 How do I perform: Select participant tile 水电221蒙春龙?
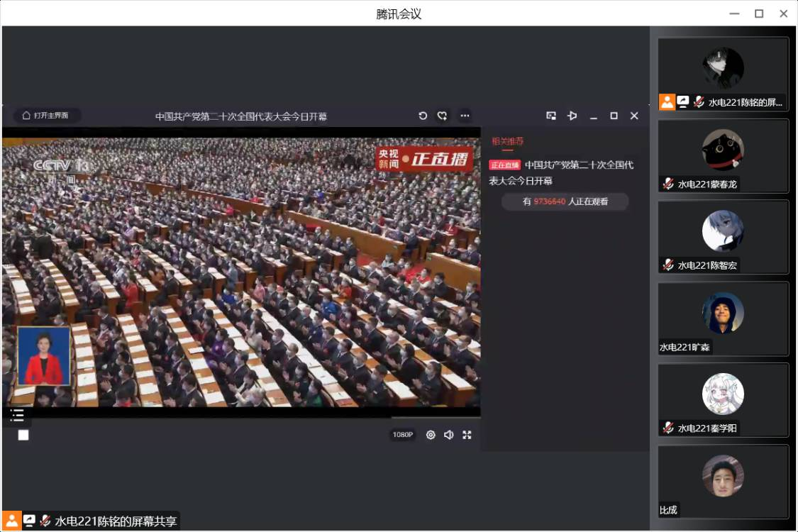724,156
